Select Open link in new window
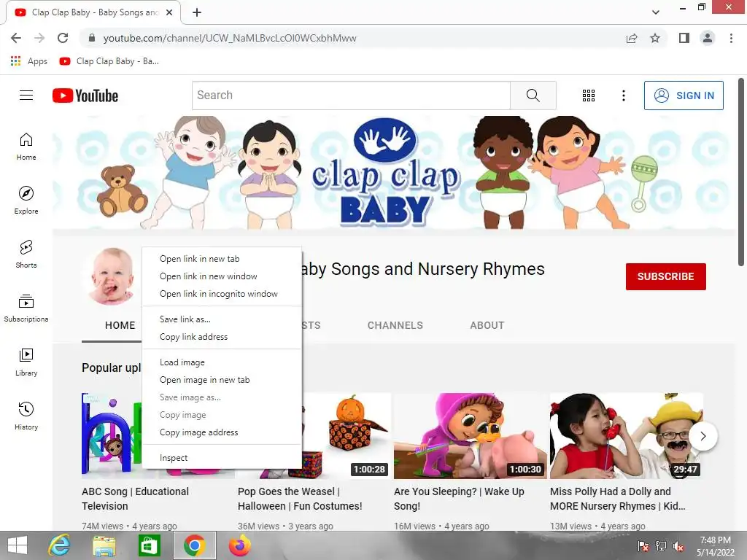 coord(222,276)
